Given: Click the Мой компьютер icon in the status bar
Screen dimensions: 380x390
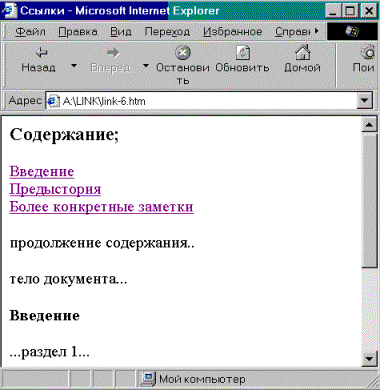Looking at the screenshot, I should pos(148,379).
